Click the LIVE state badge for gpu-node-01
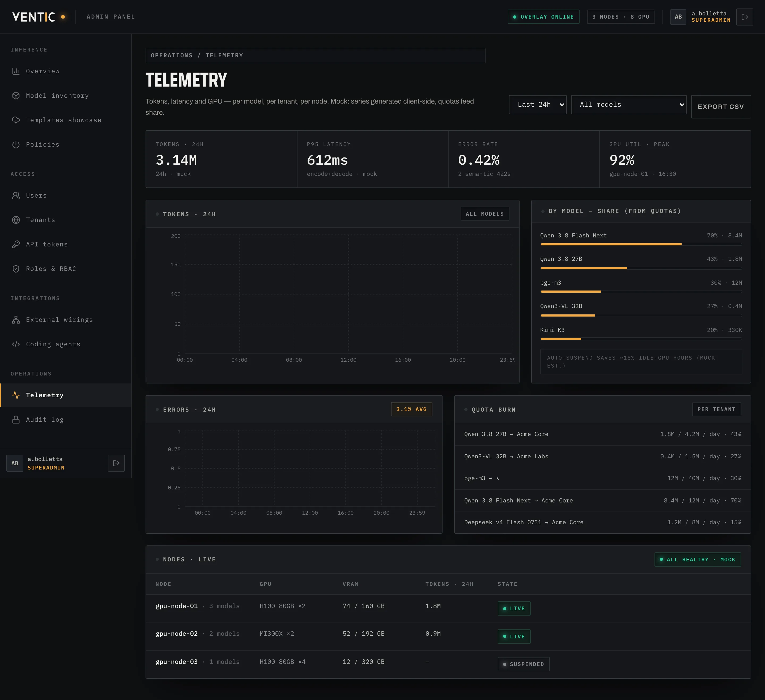 (514, 609)
